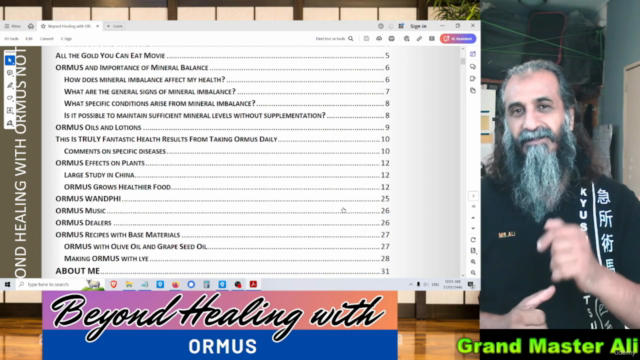Open File Explorer from the taskbar
The width and height of the screenshot is (640, 360).
pyautogui.click(x=129, y=284)
